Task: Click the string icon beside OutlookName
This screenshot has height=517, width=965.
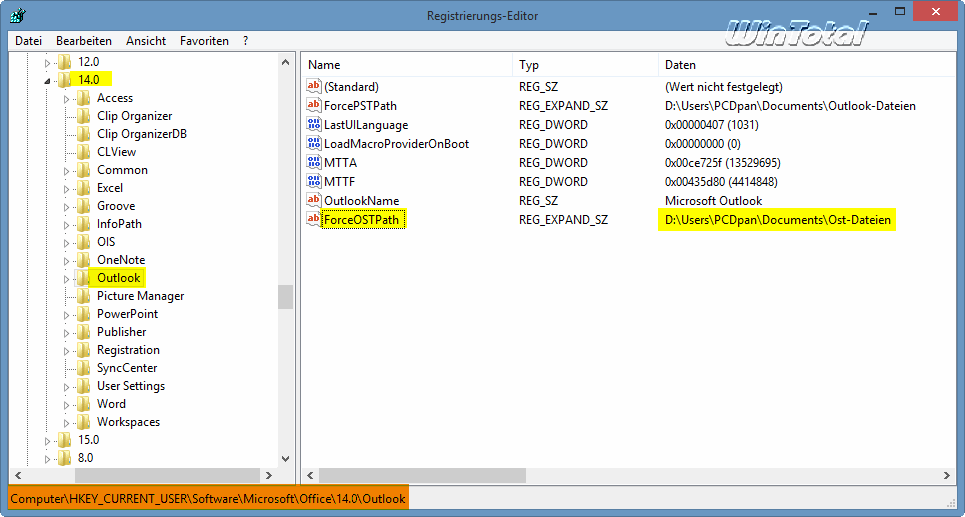Action: coord(313,201)
